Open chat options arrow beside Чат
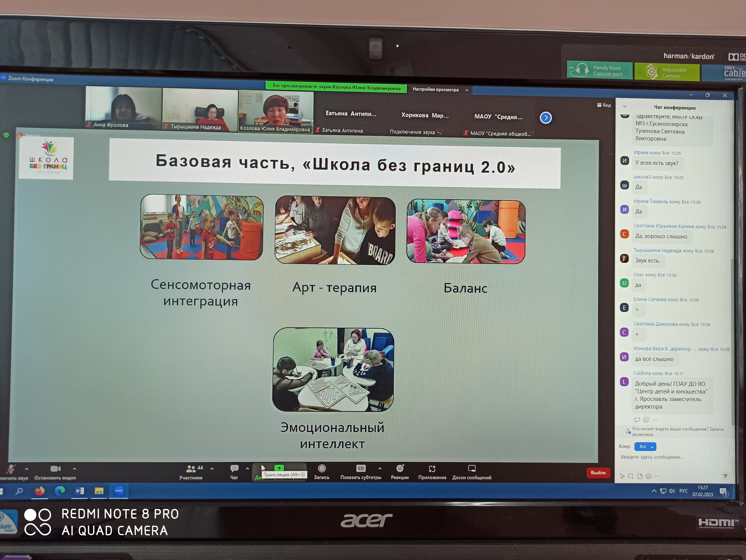Image resolution: width=746 pixels, height=560 pixels. (x=247, y=469)
